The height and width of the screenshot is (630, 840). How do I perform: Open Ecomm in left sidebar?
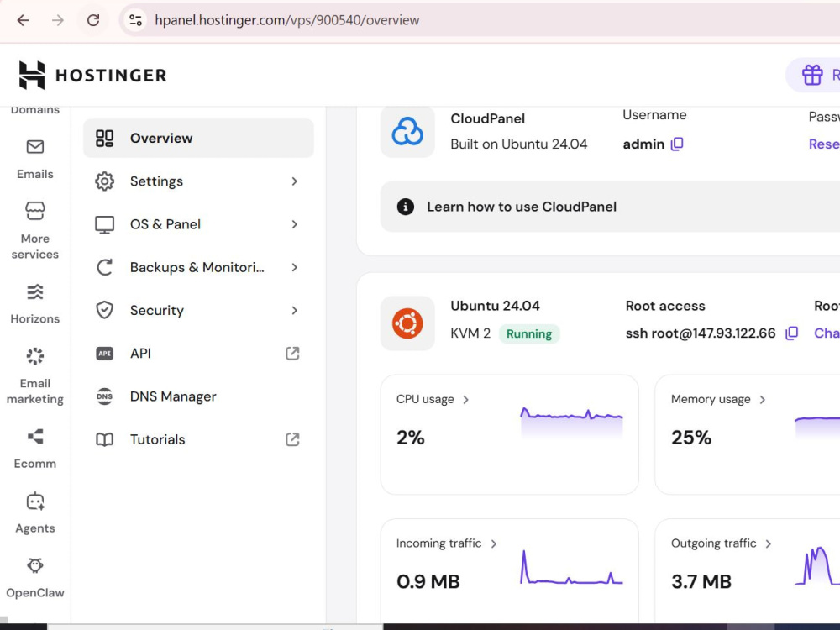(34, 449)
